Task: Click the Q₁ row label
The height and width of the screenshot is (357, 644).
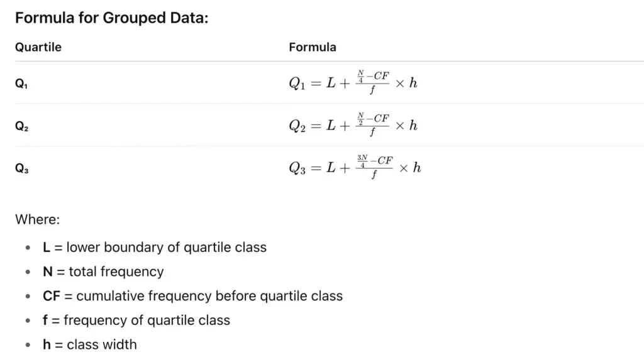Action: (21, 84)
